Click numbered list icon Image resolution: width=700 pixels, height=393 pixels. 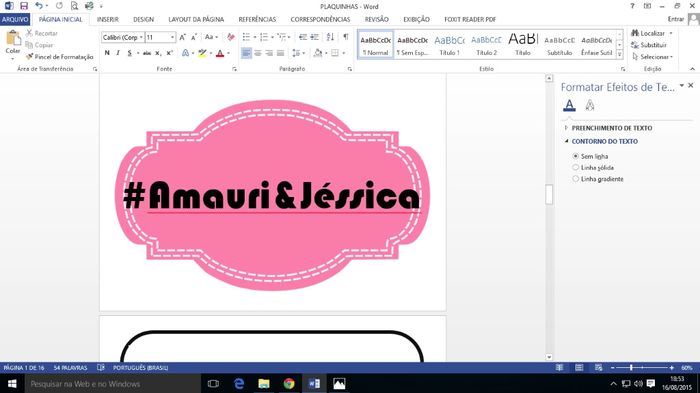tap(264, 37)
